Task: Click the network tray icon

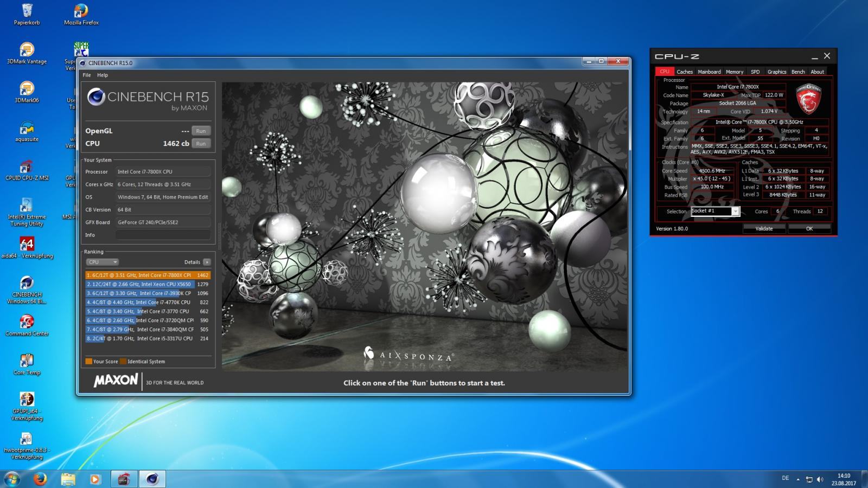Action: tap(809, 479)
